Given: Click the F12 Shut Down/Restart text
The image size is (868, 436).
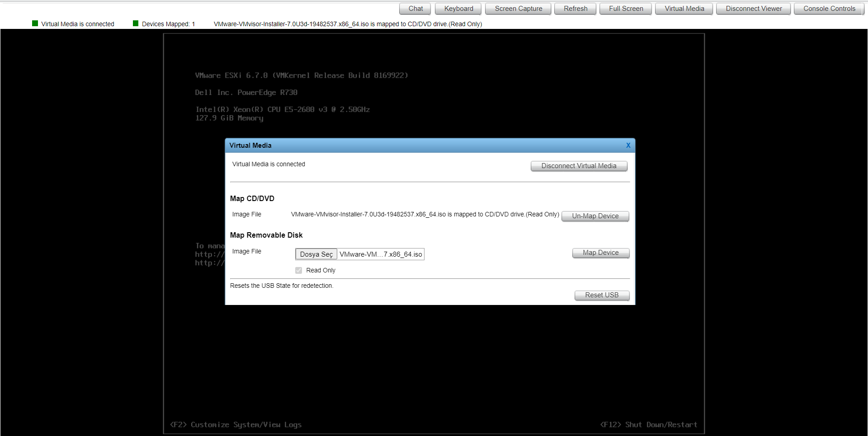Looking at the screenshot, I should [x=649, y=425].
